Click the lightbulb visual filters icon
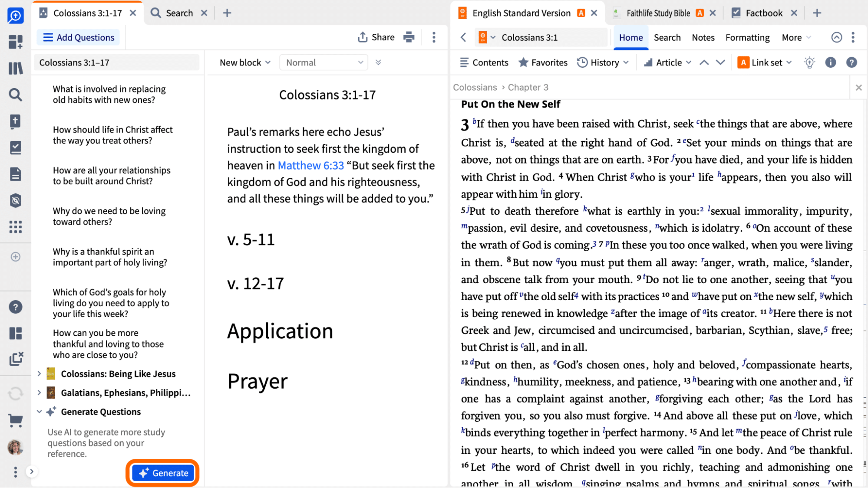868x488 pixels. tap(809, 62)
